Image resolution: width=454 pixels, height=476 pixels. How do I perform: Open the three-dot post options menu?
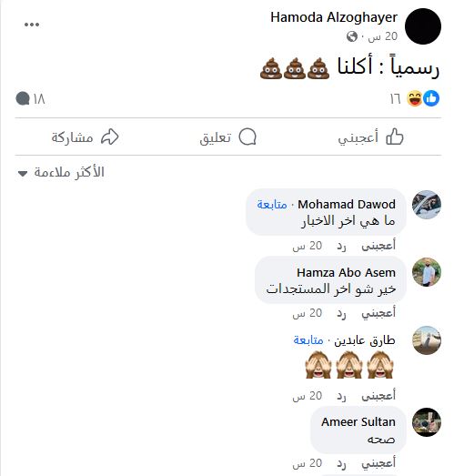point(32,25)
